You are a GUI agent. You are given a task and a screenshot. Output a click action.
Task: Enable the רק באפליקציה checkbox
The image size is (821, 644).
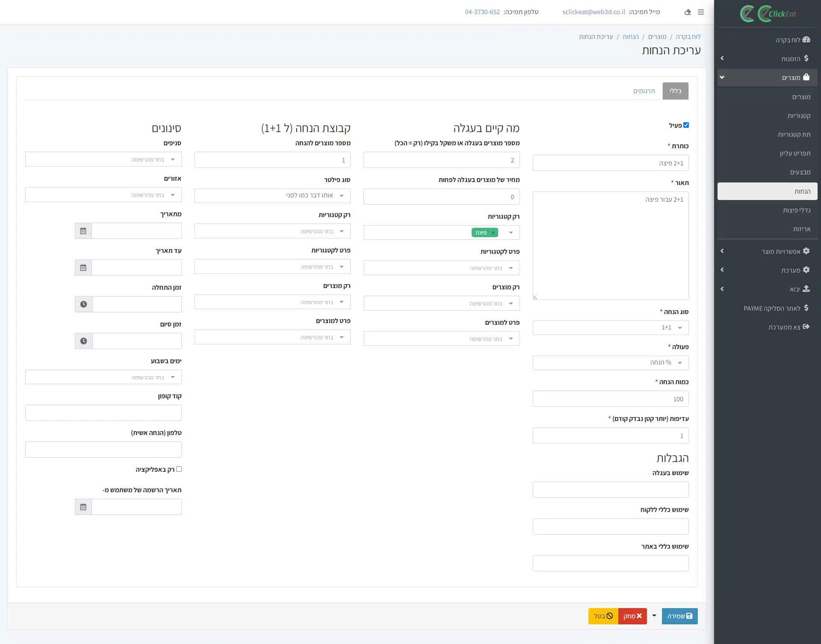pos(179,469)
